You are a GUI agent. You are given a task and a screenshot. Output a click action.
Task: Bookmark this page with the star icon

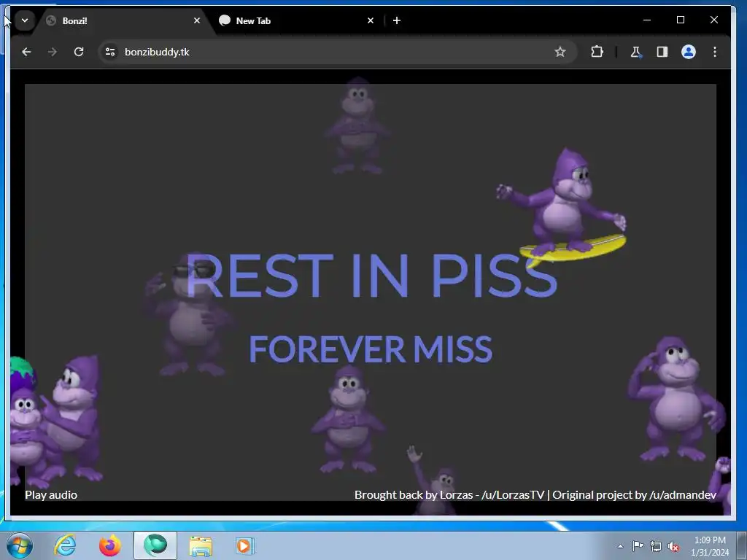point(560,52)
